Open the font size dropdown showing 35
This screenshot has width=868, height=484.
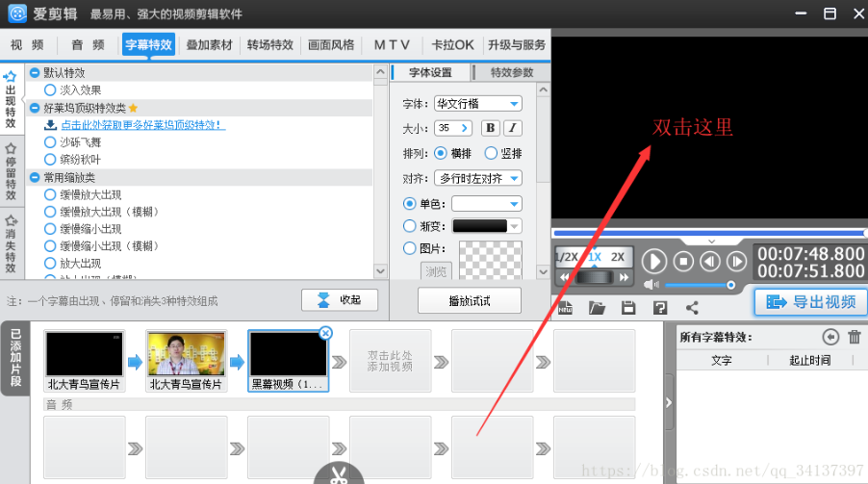tap(453, 128)
